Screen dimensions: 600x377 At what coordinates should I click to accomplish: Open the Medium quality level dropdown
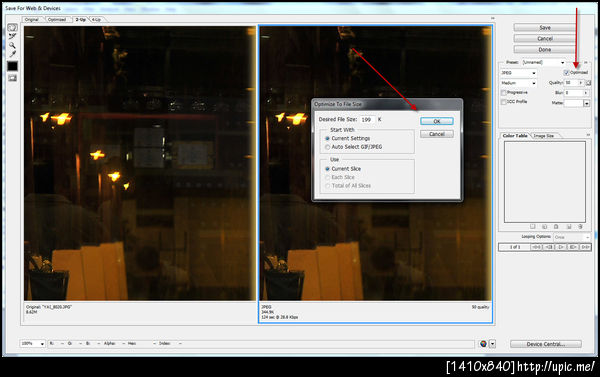click(518, 83)
